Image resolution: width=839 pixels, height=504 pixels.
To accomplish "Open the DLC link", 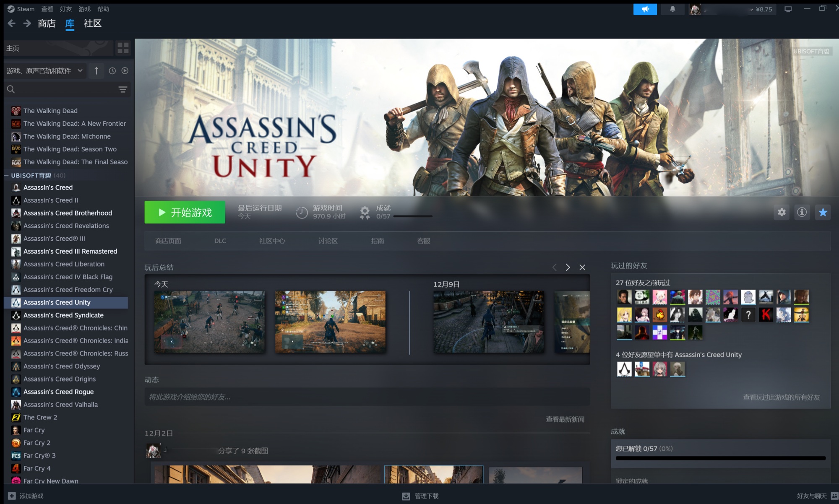I will pyautogui.click(x=220, y=241).
